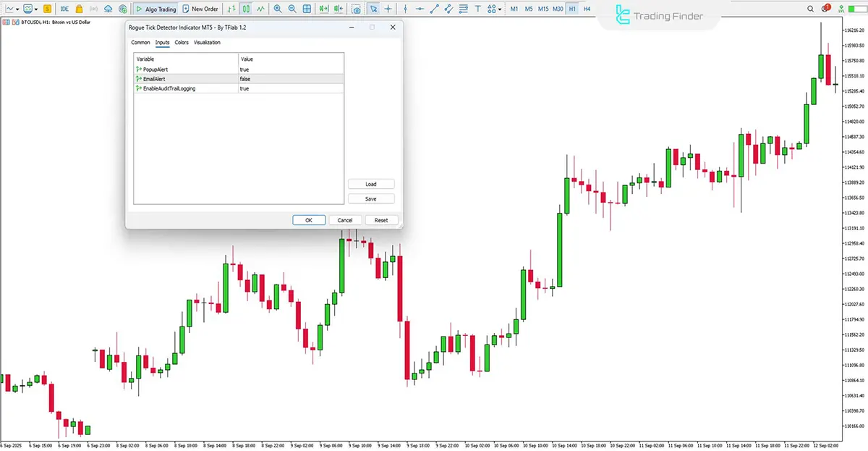Viewport: 868px width, 451px height.
Task: Select the vertical line drawing tool
Action: (x=405, y=9)
